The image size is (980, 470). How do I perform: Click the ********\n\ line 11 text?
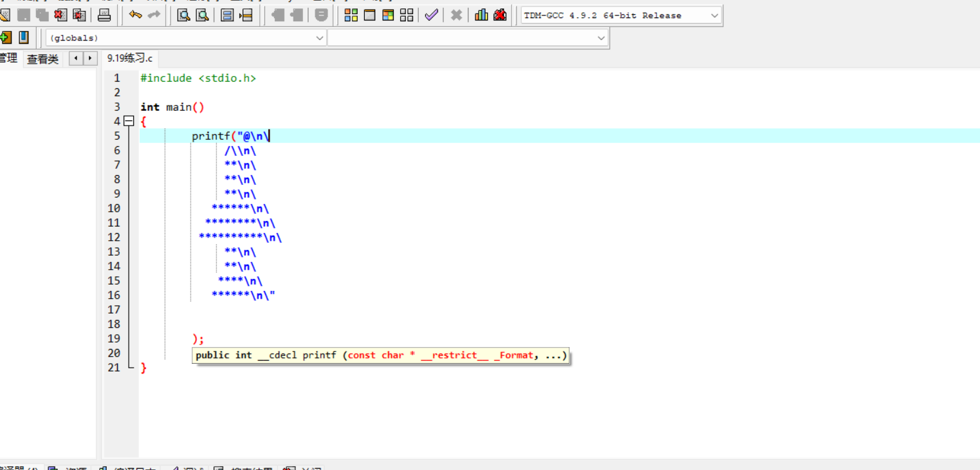click(240, 223)
